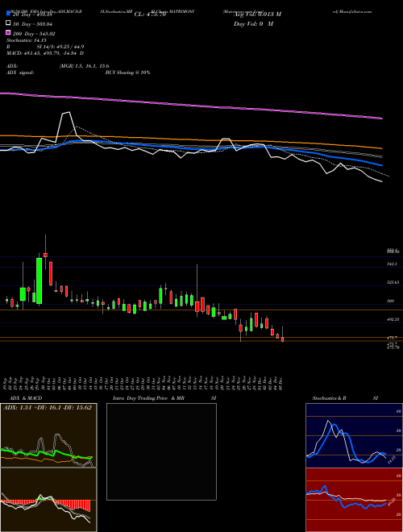
Task: Select the '50 Day = 503.04' legend text
Action: (33, 23)
